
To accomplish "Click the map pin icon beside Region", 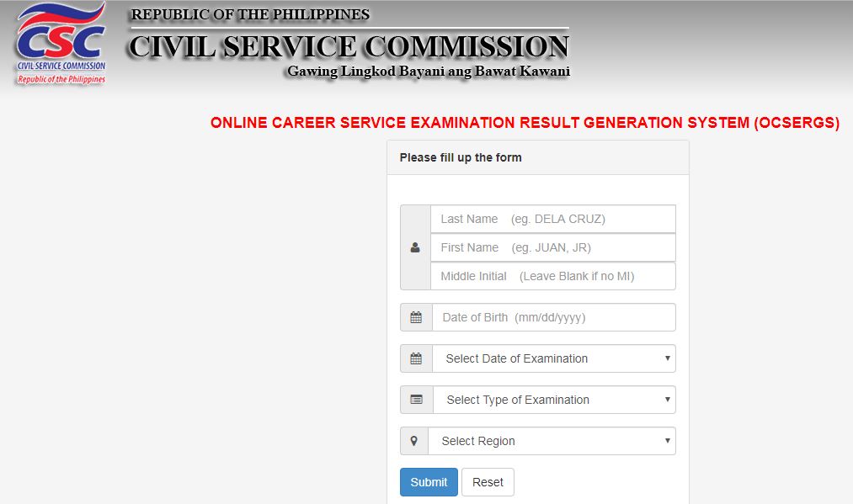I will click(x=413, y=441).
